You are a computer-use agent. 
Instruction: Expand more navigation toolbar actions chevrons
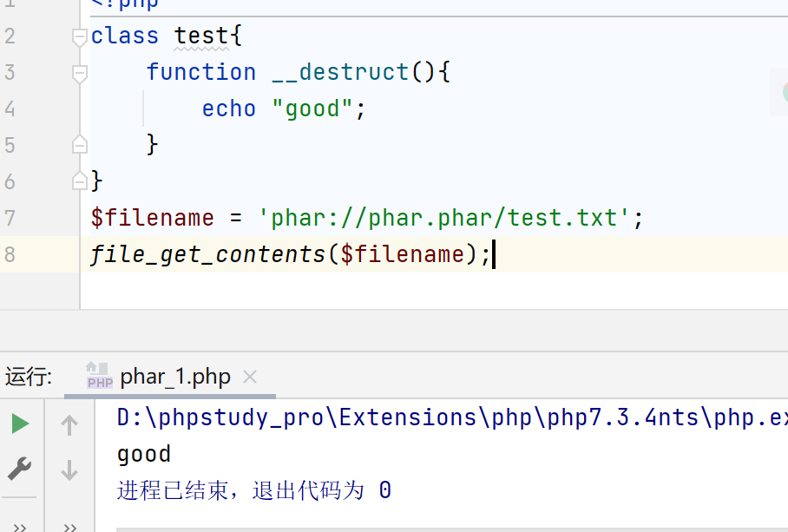click(x=69, y=525)
